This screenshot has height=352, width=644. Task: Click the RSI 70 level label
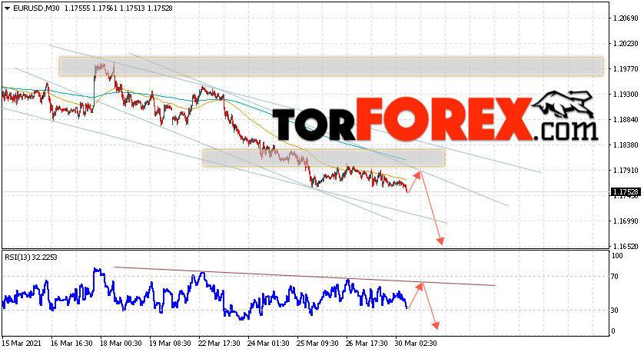[615, 277]
